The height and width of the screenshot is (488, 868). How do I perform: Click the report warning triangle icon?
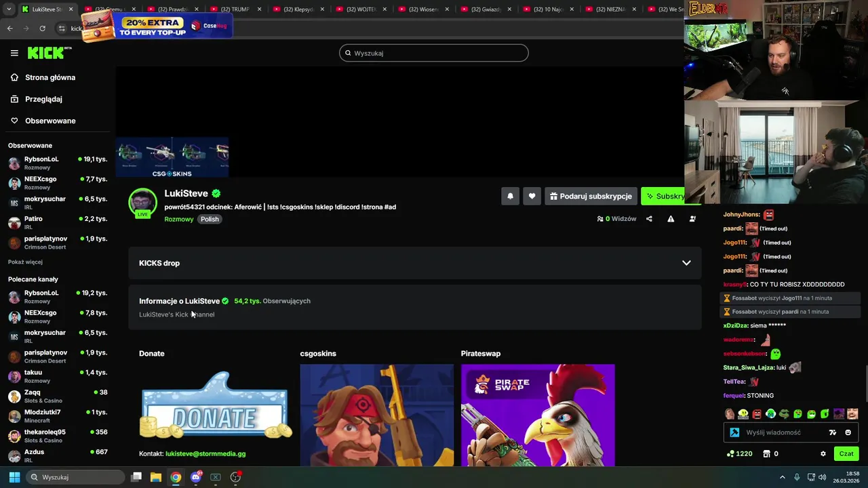(671, 219)
